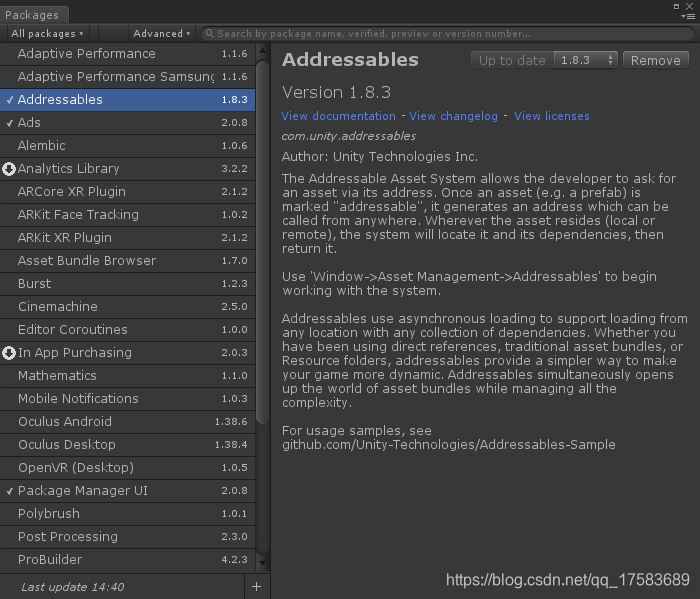Image resolution: width=700 pixels, height=599 pixels.
Task: Open the View documentation link
Action: point(338,116)
